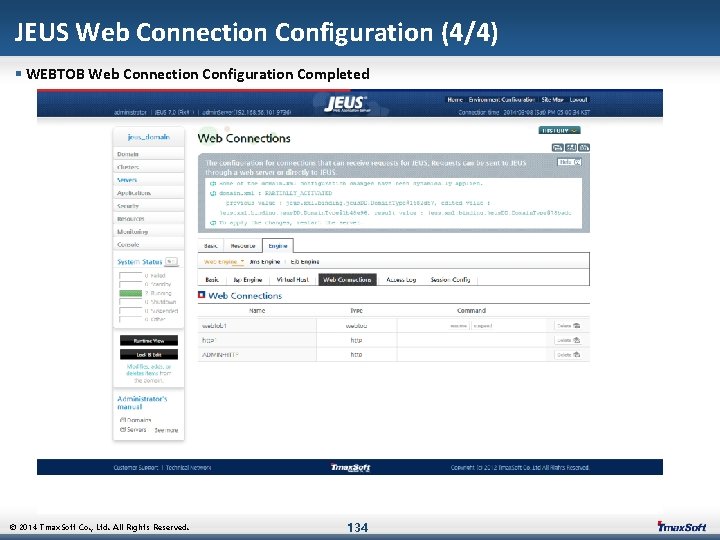Click the suspend command for webtob1

483,326
